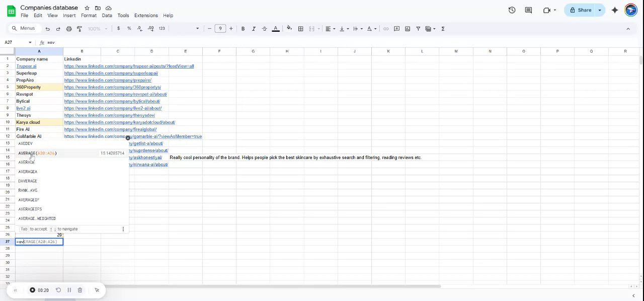Click the move to folder icon
644x301 pixels.
tap(98, 8)
